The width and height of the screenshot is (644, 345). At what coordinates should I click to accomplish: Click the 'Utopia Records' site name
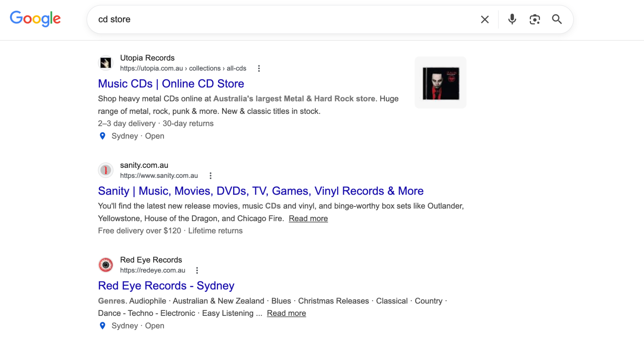click(147, 58)
